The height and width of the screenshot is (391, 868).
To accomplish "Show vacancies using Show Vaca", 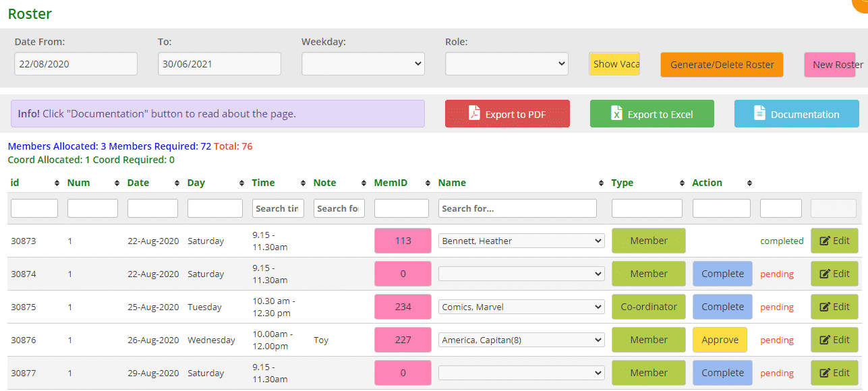I will coord(614,63).
